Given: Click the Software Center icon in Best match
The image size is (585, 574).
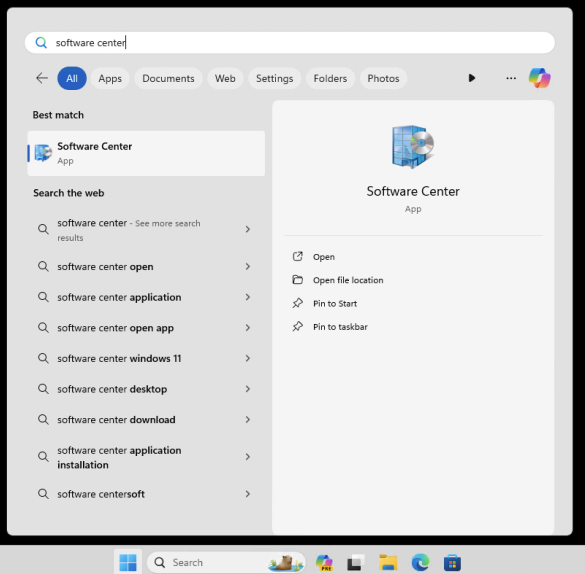Looking at the screenshot, I should tap(43, 153).
